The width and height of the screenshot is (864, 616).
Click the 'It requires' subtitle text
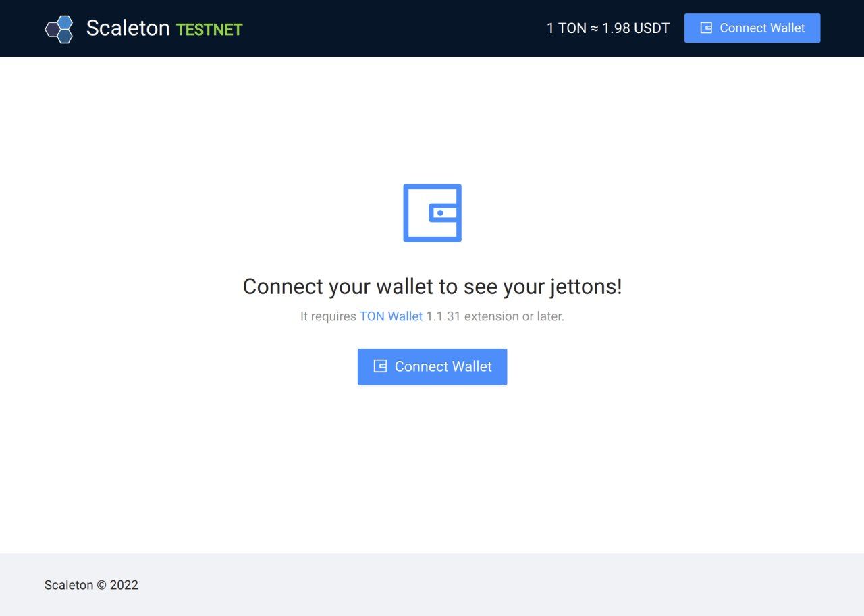pyautogui.click(x=328, y=316)
